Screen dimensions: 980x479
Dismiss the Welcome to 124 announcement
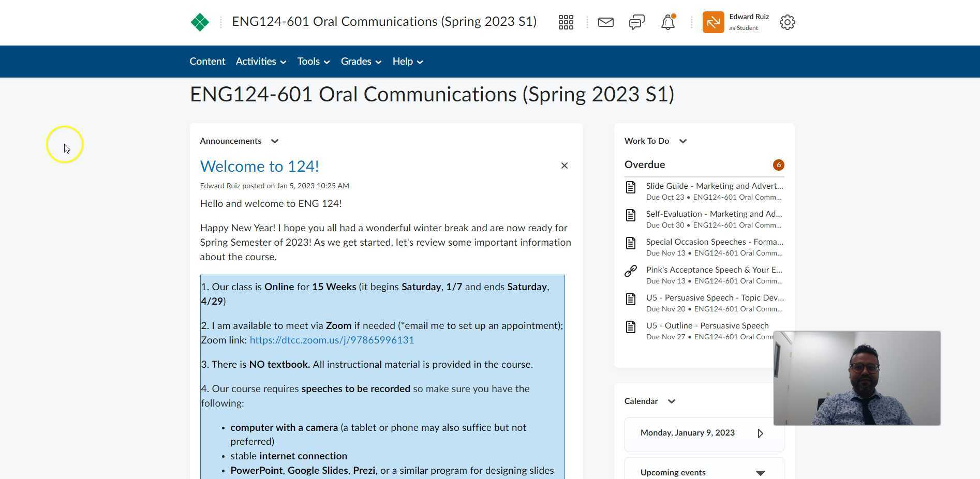tap(564, 166)
